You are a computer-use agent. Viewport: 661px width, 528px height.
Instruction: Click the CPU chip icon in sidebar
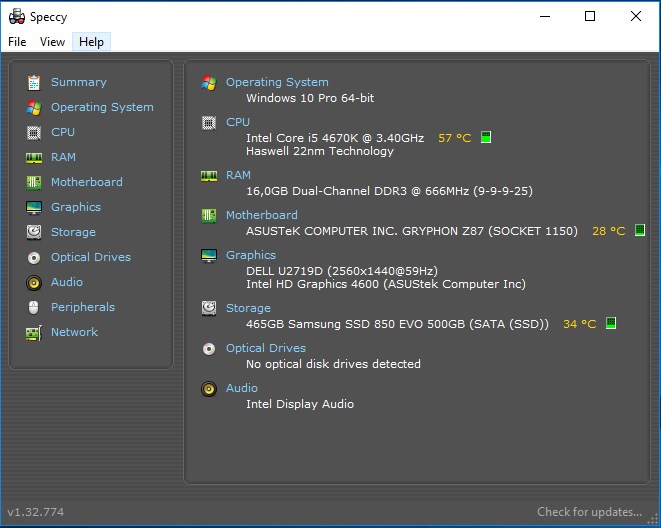click(x=34, y=133)
